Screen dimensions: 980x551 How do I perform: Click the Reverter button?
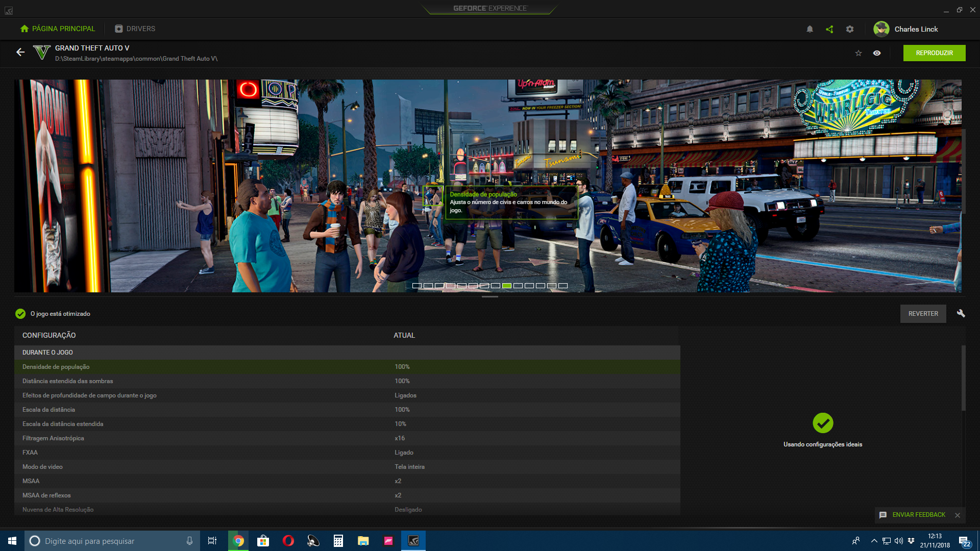[x=923, y=314]
